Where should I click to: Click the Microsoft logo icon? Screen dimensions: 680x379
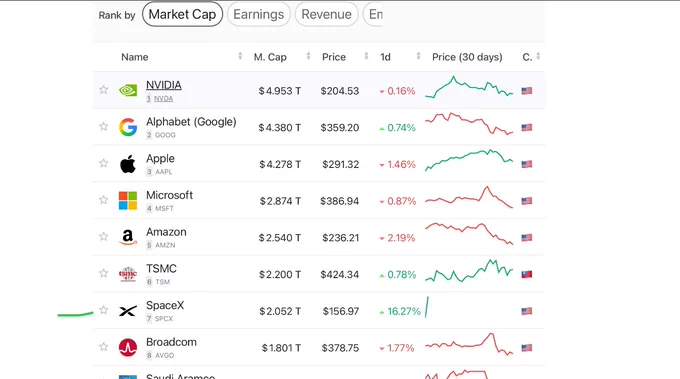click(x=128, y=201)
